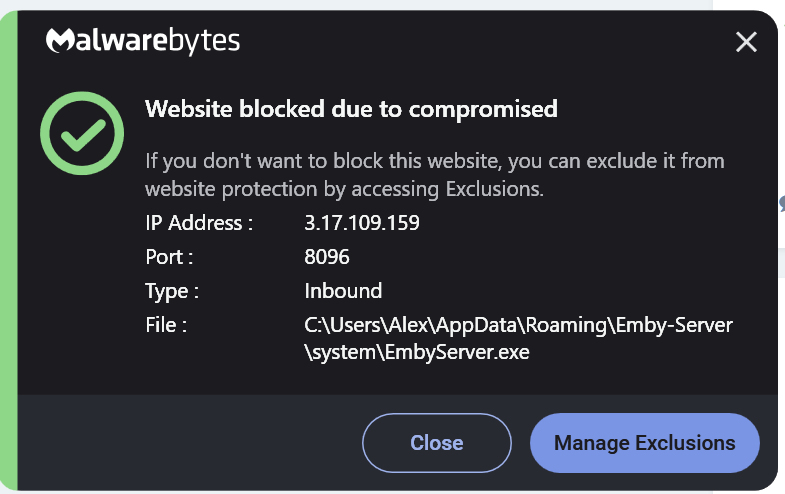
Task: Click the "If you don't want to block" sentence
Action: pyautogui.click(x=434, y=161)
